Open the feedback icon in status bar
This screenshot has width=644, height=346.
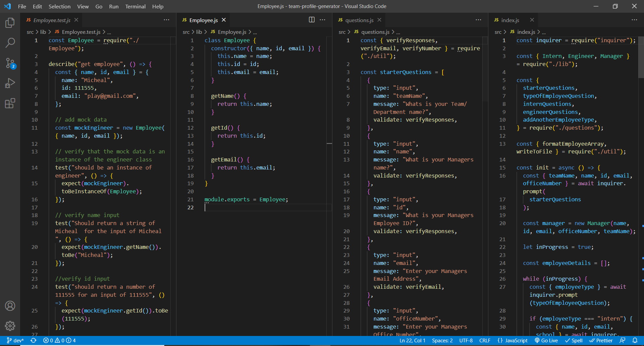pyautogui.click(x=622, y=340)
